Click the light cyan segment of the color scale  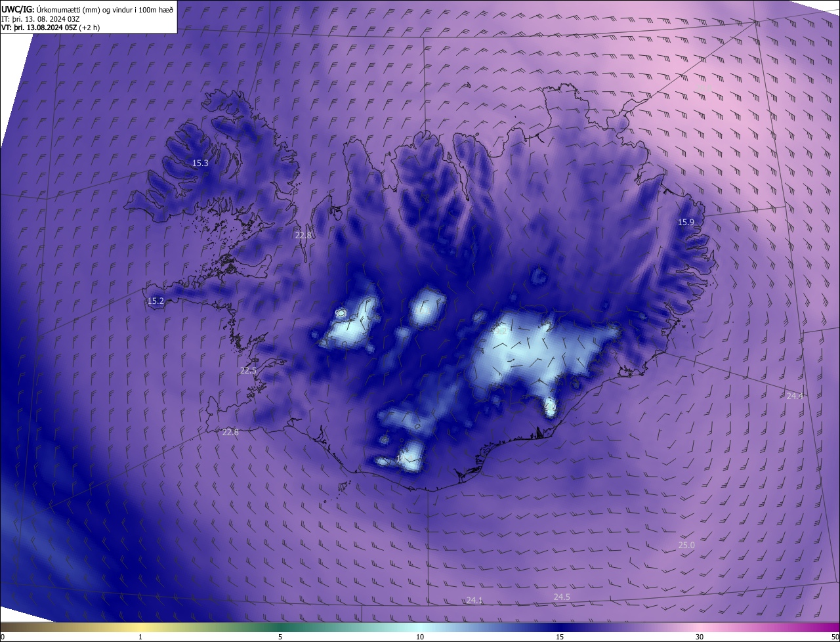coord(420,627)
